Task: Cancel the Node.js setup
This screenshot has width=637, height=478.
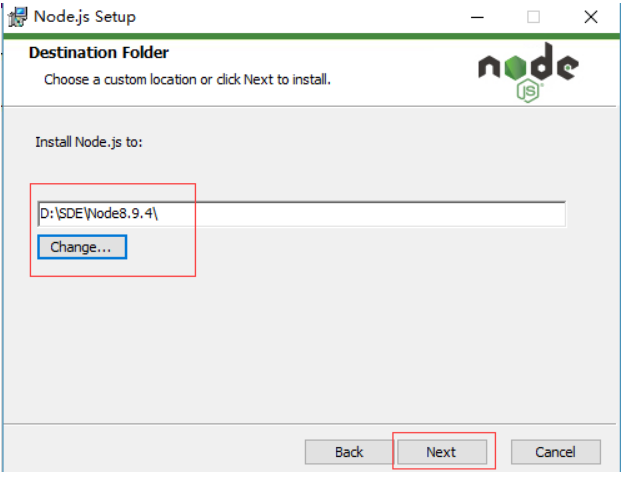Action: (555, 452)
